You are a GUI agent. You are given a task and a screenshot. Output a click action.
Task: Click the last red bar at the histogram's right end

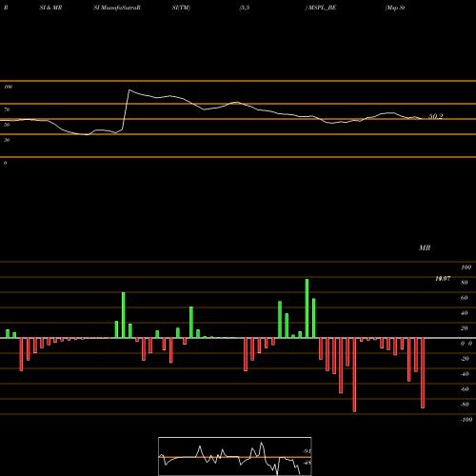423,373
